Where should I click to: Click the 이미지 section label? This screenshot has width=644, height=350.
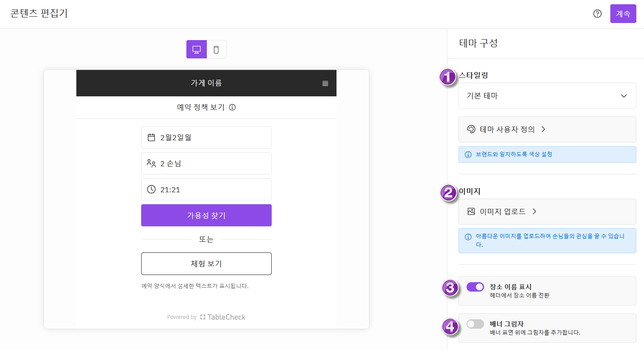coord(470,191)
